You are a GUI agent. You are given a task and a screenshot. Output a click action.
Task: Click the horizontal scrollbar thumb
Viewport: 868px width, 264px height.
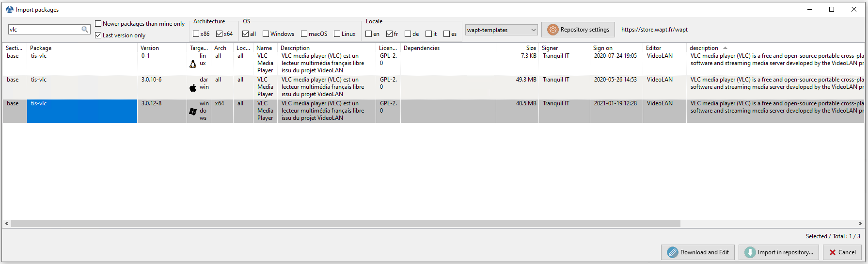point(346,224)
